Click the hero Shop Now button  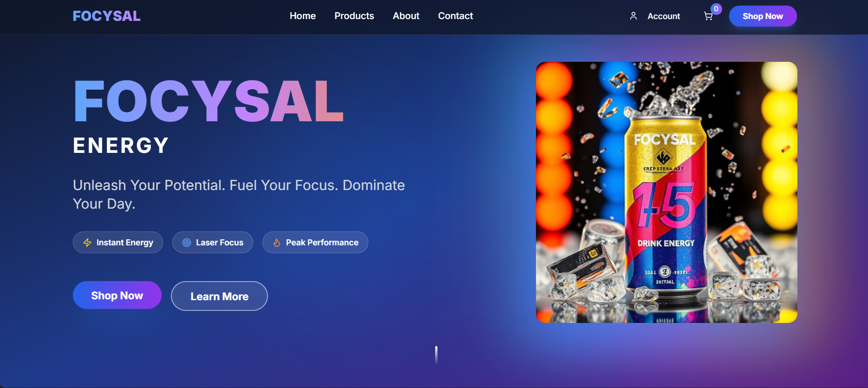tap(117, 295)
